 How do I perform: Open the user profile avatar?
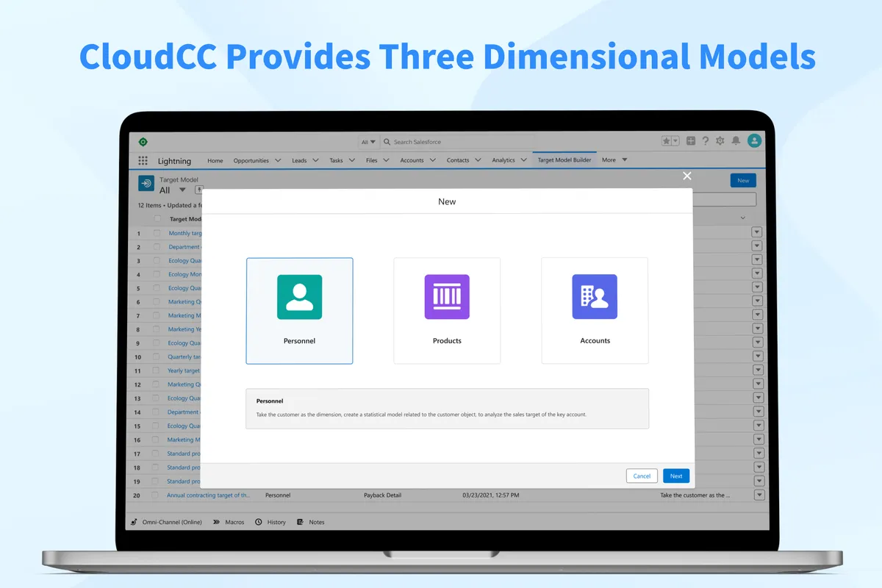pos(754,141)
